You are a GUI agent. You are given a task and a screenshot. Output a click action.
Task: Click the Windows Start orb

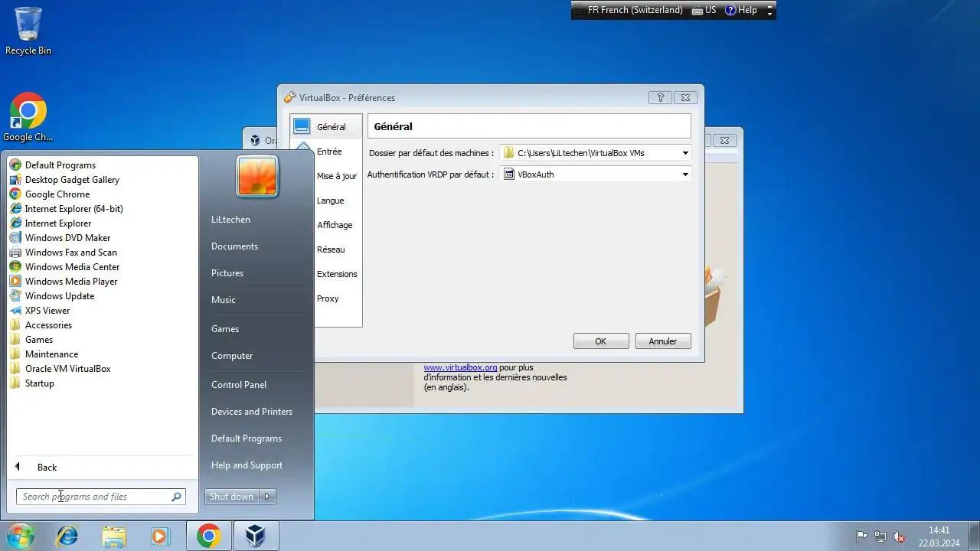point(20,536)
